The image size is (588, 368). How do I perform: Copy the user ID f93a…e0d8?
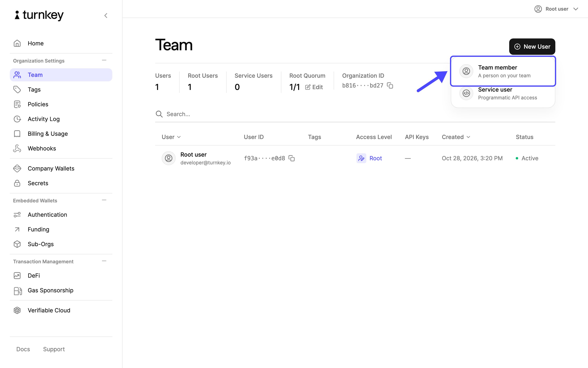tap(292, 158)
